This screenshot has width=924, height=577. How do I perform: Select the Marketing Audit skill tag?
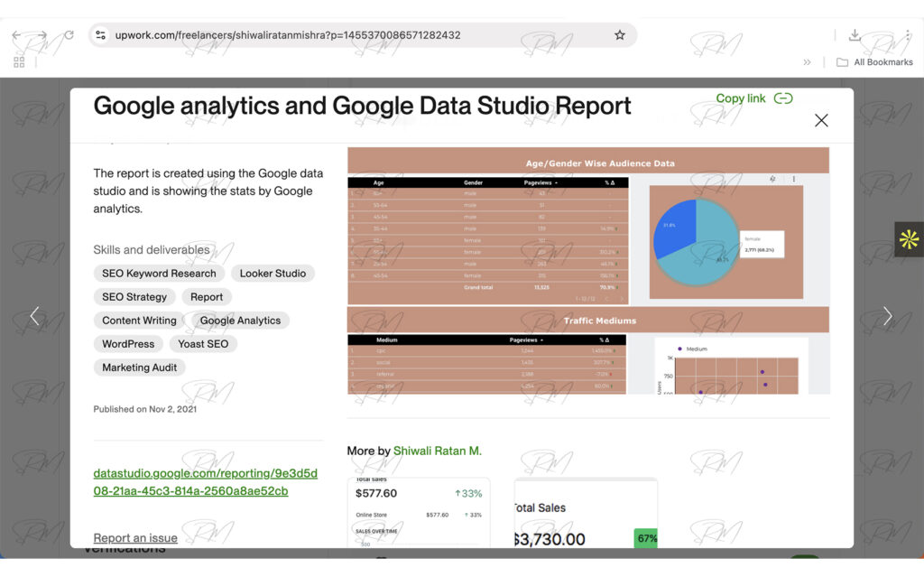coord(139,368)
